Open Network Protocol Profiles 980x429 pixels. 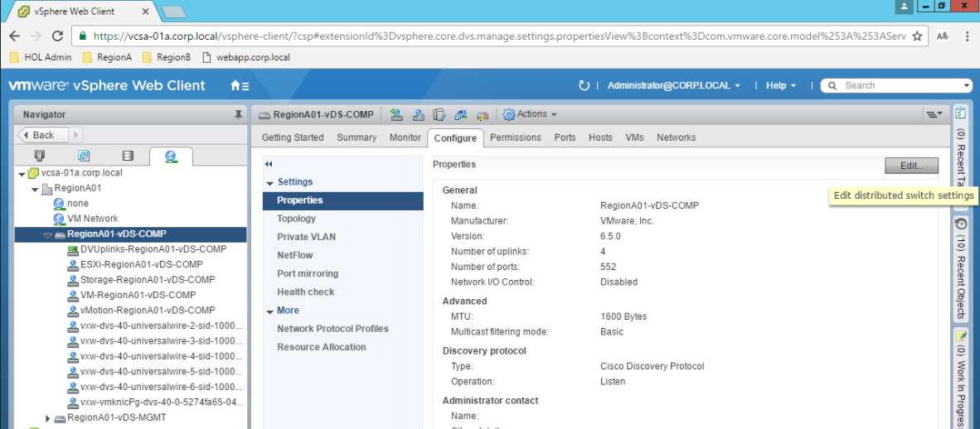point(343,329)
